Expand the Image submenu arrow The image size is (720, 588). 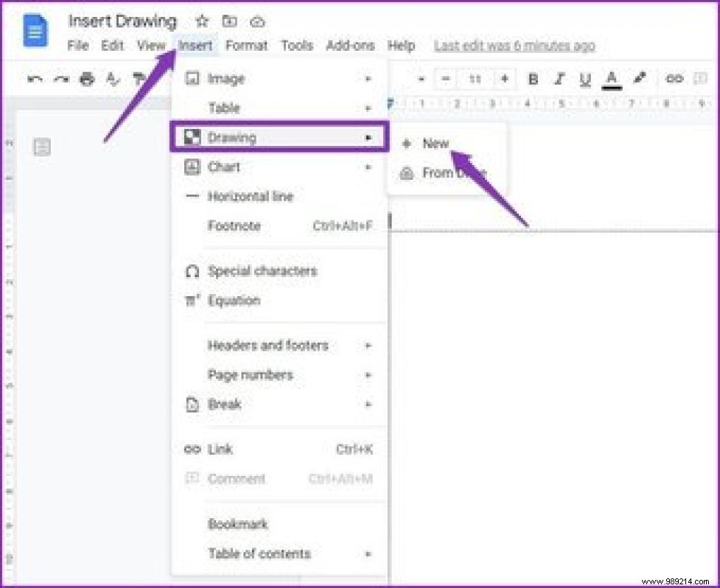368,79
